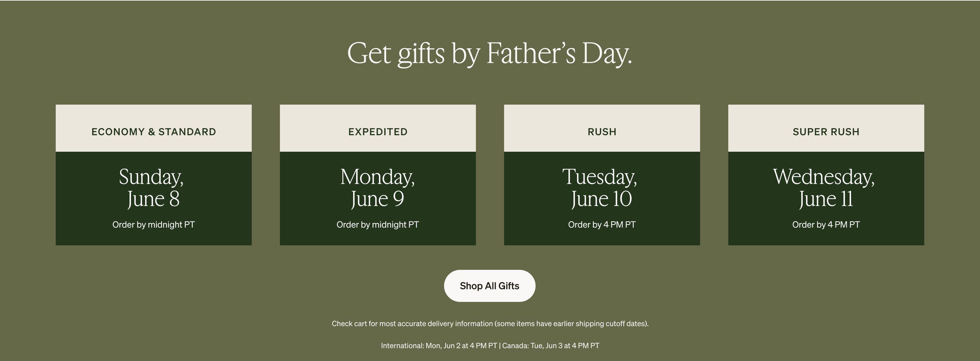
Task: Click the Expedited header label
Action: point(378,132)
